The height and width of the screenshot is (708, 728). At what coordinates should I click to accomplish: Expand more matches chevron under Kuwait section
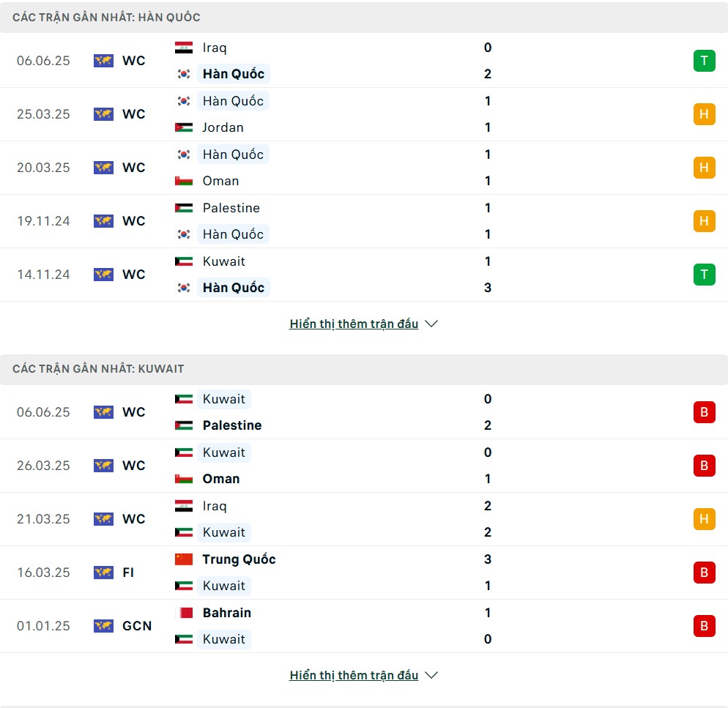[x=431, y=675]
